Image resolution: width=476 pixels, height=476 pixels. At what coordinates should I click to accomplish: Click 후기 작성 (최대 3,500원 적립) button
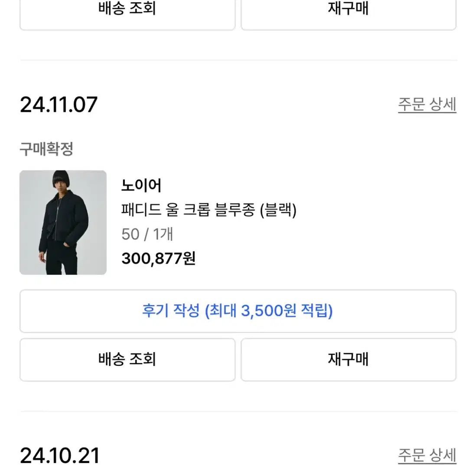238,311
